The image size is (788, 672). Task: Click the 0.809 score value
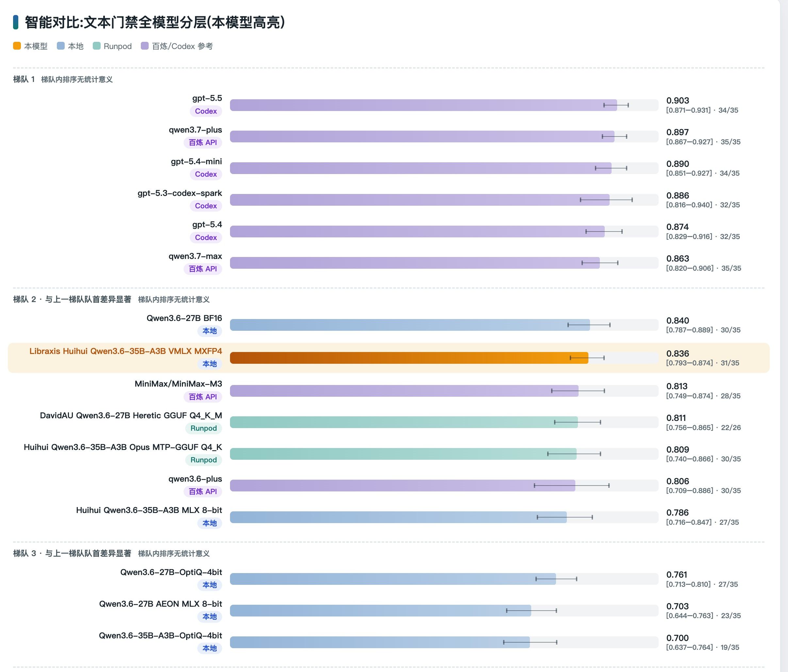tap(678, 449)
